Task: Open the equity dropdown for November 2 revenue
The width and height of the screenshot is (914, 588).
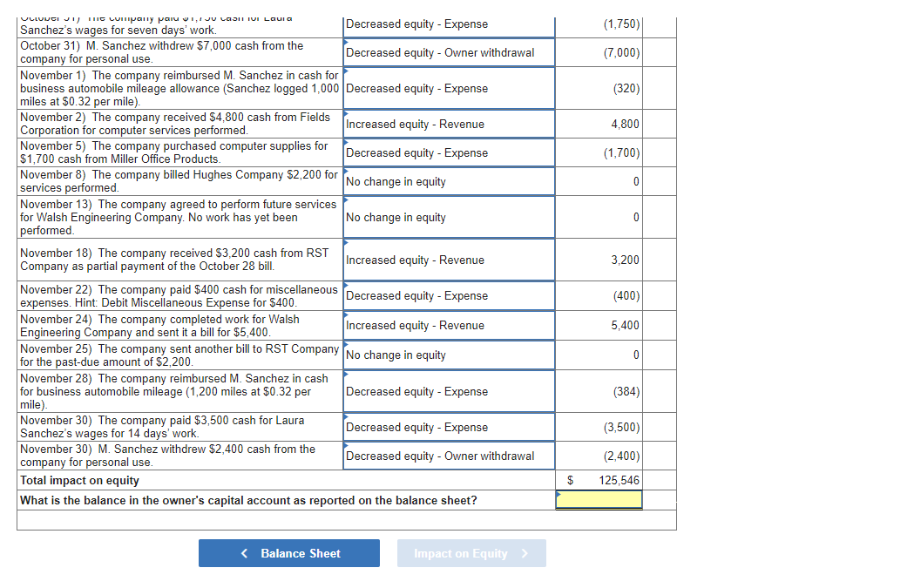Action: 448,123
